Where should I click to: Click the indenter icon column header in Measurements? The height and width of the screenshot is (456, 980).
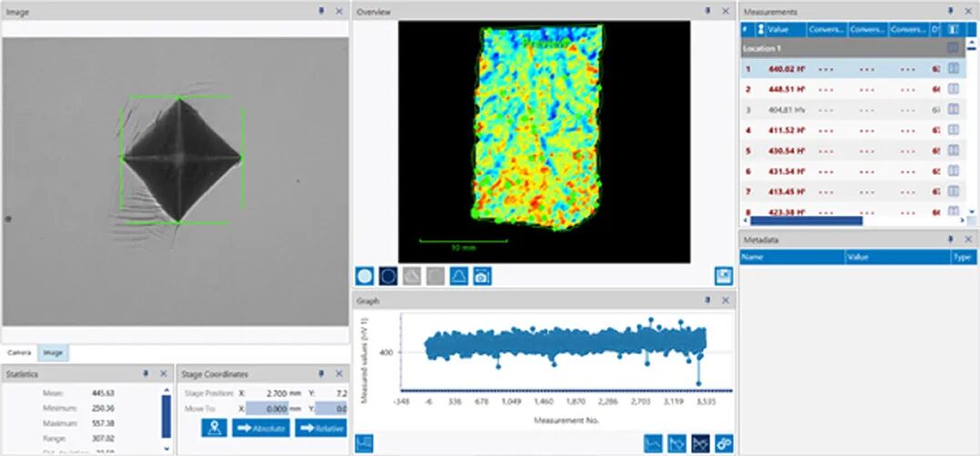(760, 29)
